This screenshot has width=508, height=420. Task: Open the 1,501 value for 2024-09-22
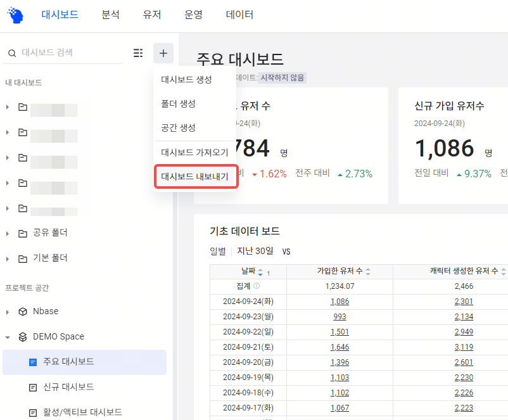340,332
